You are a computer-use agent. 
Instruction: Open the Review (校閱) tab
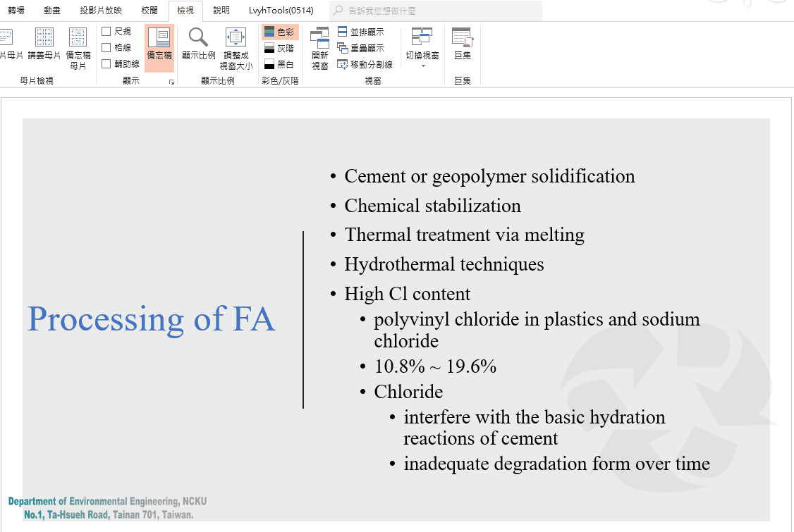149,10
